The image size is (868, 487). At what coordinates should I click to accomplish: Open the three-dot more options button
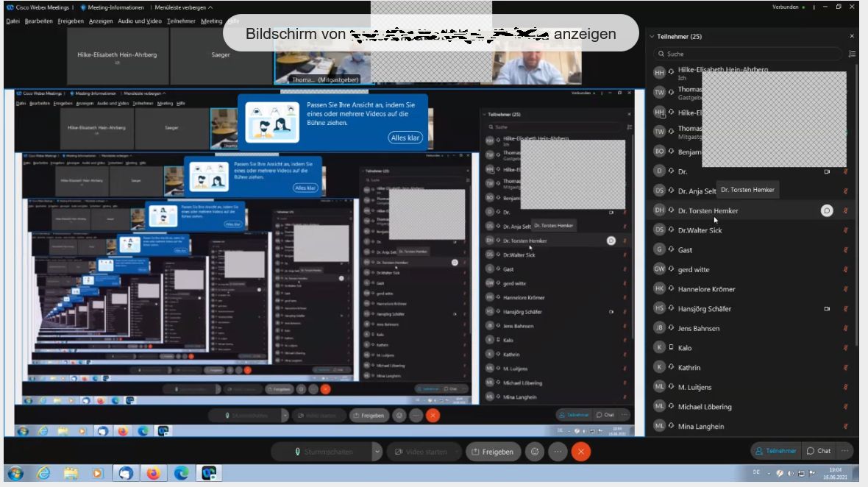pyautogui.click(x=558, y=452)
